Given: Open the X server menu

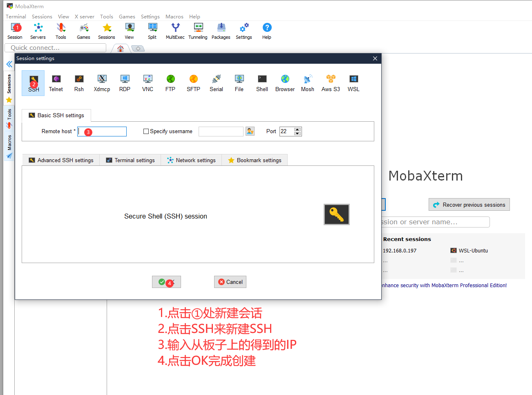Looking at the screenshot, I should (x=85, y=17).
